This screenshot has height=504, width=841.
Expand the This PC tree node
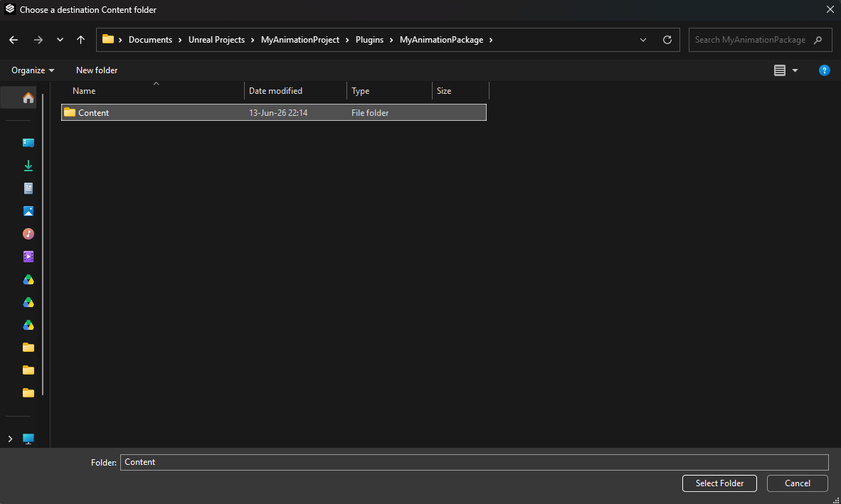point(10,439)
